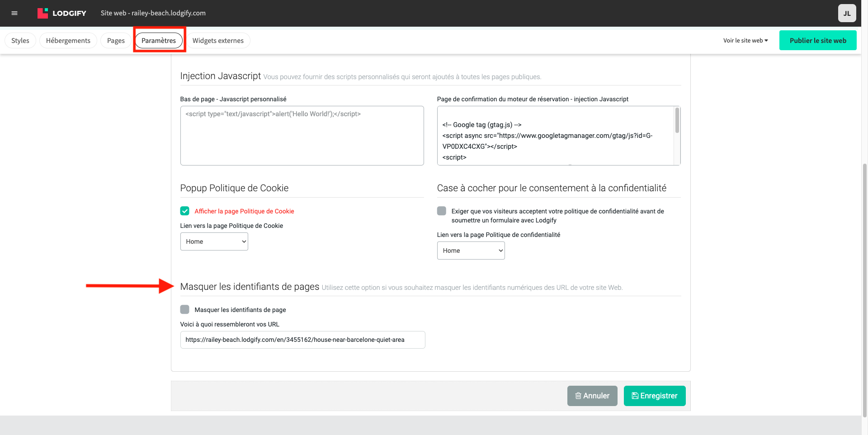Click the 'Case à cocher pour le consentement' heading
The image size is (868, 435).
552,188
